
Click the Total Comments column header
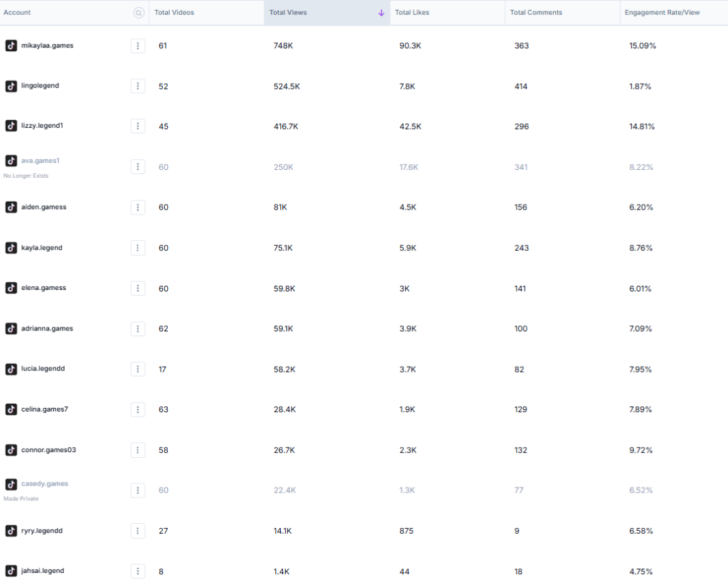click(536, 13)
